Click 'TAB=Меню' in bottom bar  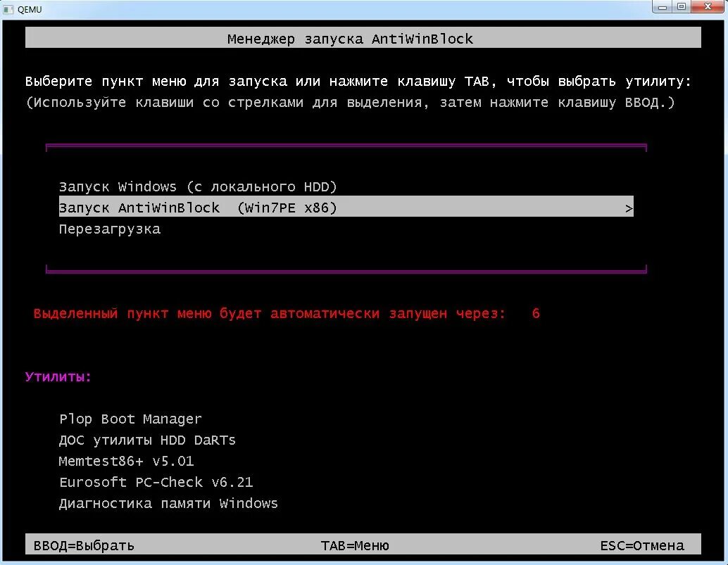(355, 545)
